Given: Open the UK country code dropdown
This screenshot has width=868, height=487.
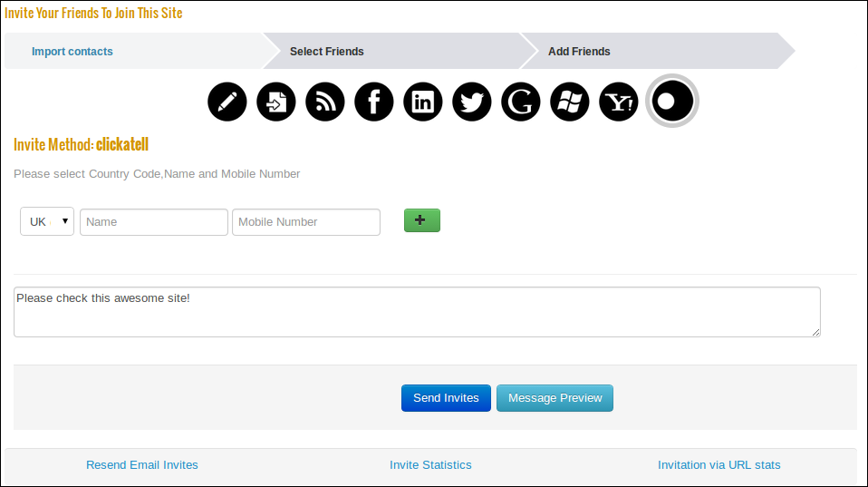Looking at the screenshot, I should click(47, 221).
